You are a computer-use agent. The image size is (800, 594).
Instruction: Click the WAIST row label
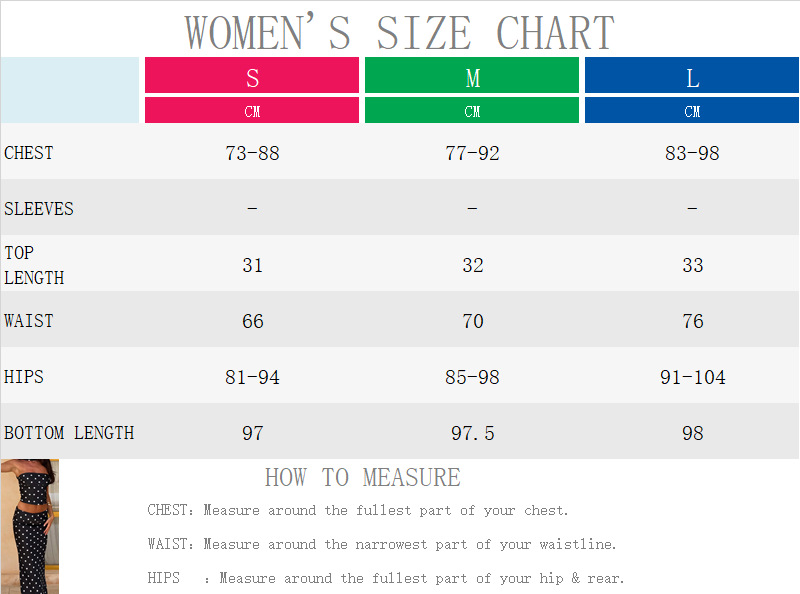(x=29, y=321)
